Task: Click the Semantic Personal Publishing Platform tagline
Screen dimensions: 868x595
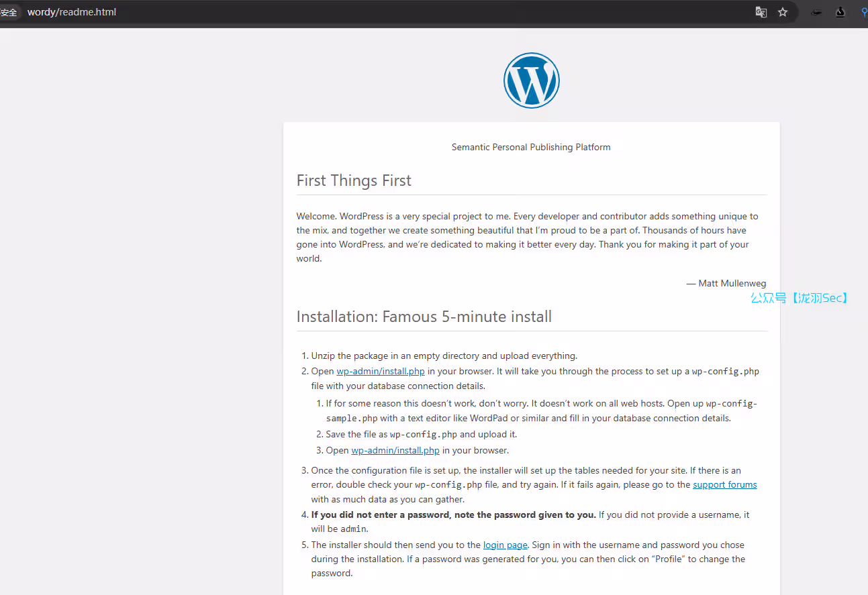Action: (x=531, y=147)
